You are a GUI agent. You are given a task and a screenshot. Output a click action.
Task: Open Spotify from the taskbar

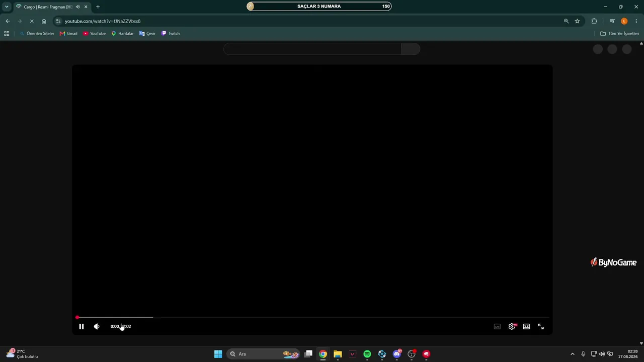(x=367, y=354)
